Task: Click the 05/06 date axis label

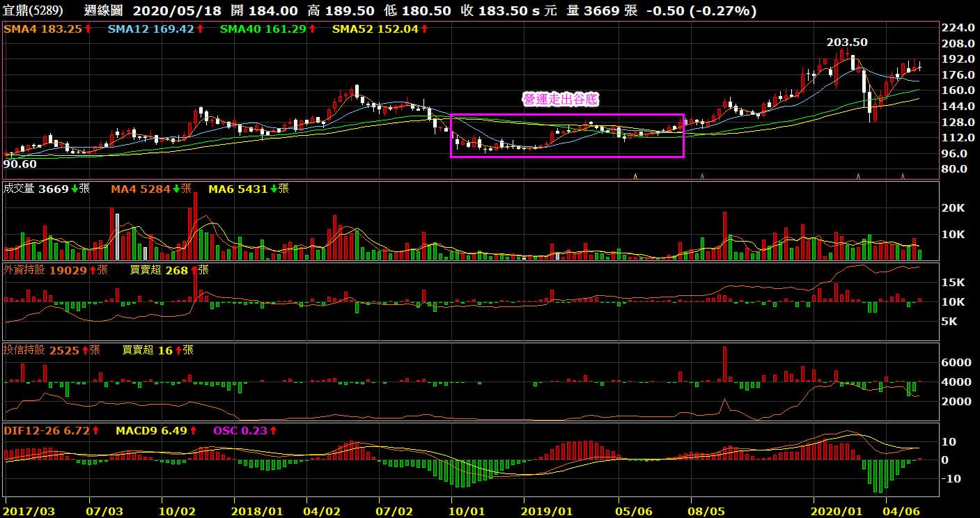Action: [635, 511]
